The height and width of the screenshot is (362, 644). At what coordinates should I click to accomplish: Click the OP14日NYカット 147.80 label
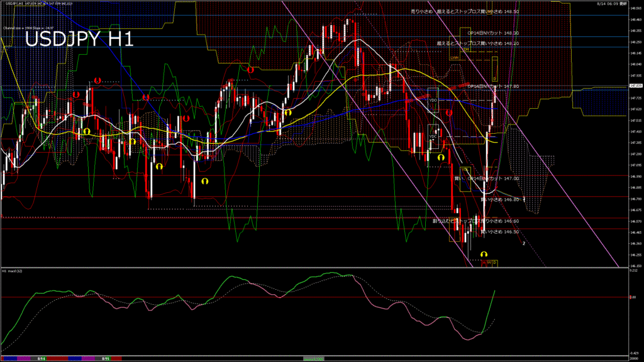coord(493,85)
